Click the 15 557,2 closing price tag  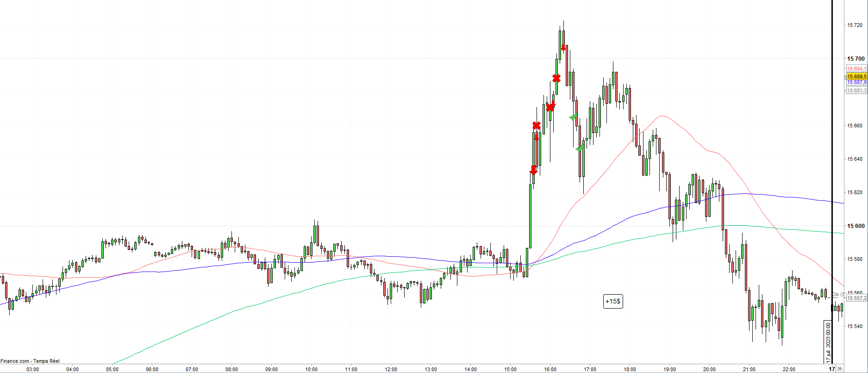[856, 298]
